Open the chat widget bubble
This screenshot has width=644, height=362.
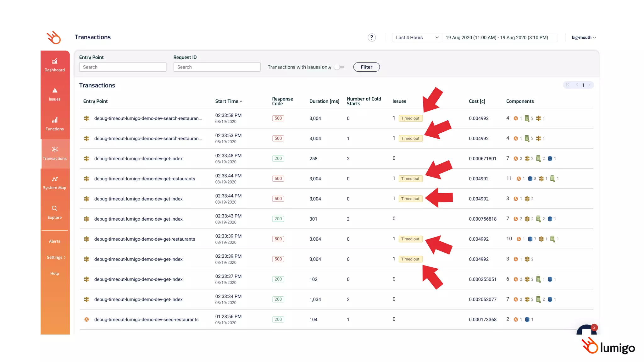coord(586,331)
